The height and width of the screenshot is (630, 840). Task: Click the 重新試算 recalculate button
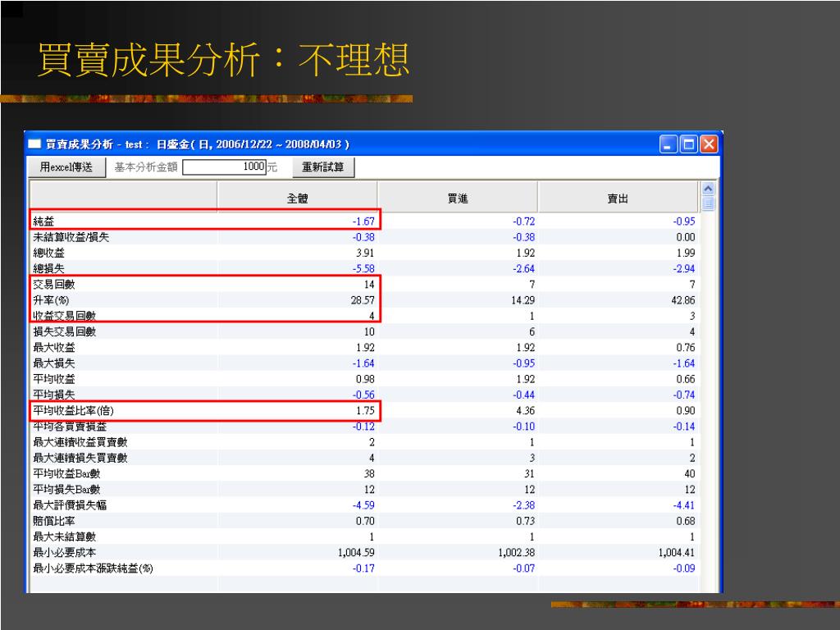[x=323, y=167]
